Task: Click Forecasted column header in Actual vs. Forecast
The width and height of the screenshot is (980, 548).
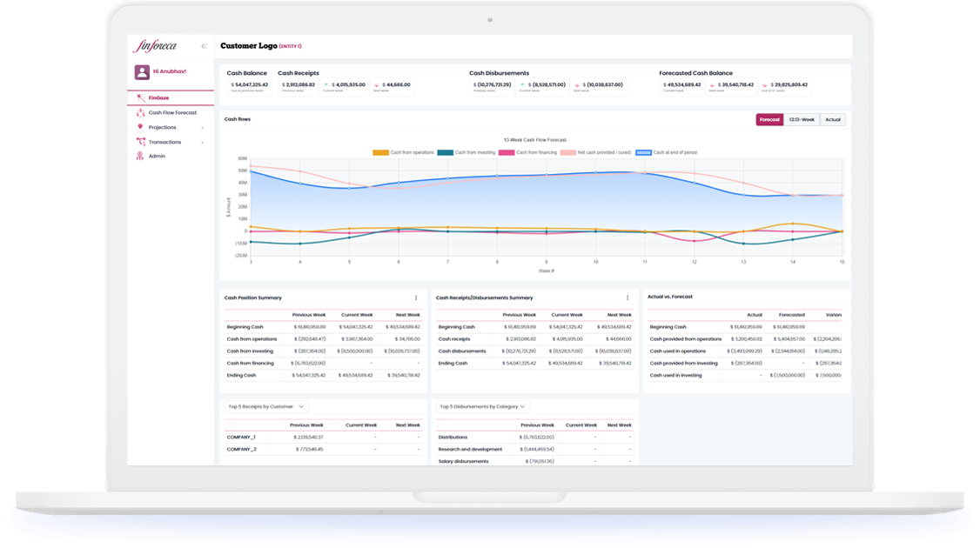Action: coord(792,315)
